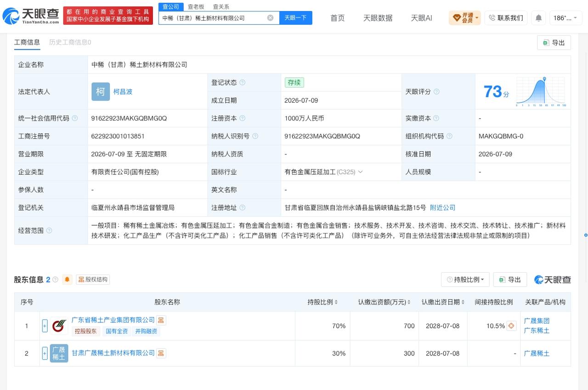588x390 pixels.
Task: Expand row 1 shareholder 广东省稀土产业集团
Action: tap(45, 326)
